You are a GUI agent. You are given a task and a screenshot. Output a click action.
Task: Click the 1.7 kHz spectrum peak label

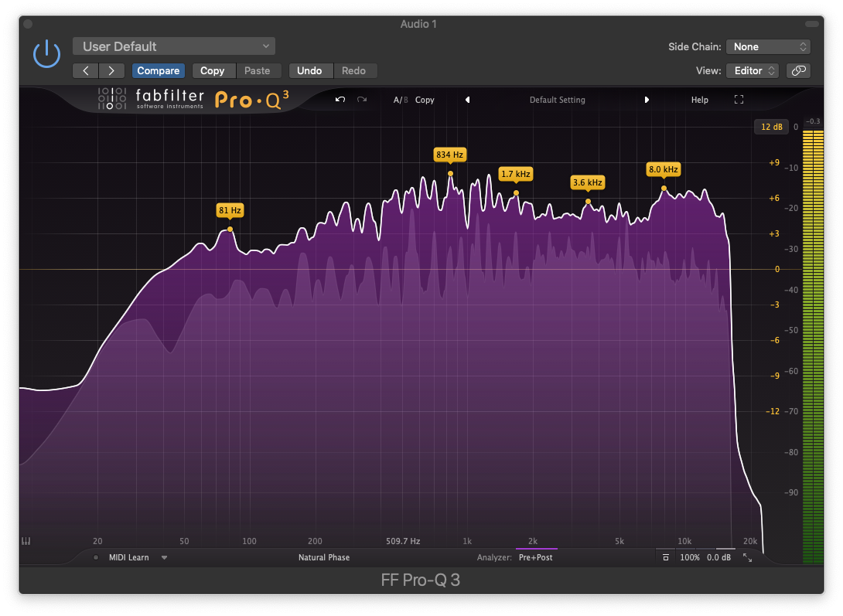click(516, 173)
